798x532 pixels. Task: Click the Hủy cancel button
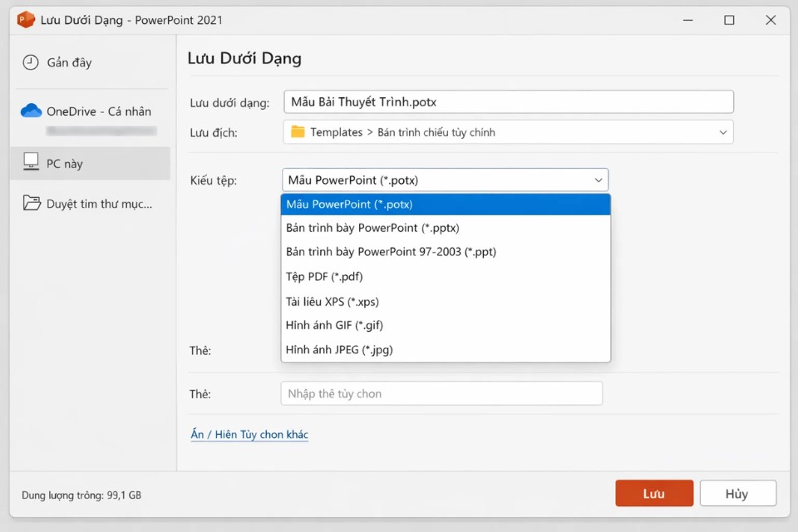(738, 493)
